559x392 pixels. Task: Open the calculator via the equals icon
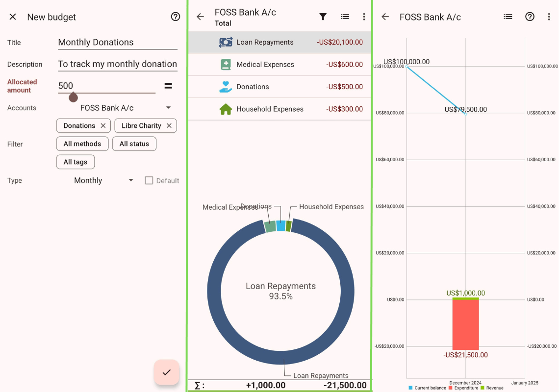[168, 85]
